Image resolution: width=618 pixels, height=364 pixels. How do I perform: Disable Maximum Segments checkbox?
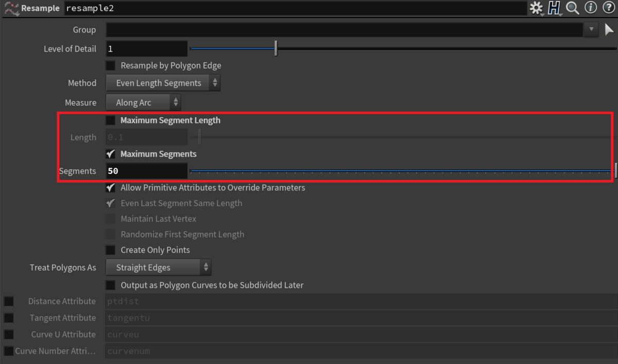coord(110,154)
